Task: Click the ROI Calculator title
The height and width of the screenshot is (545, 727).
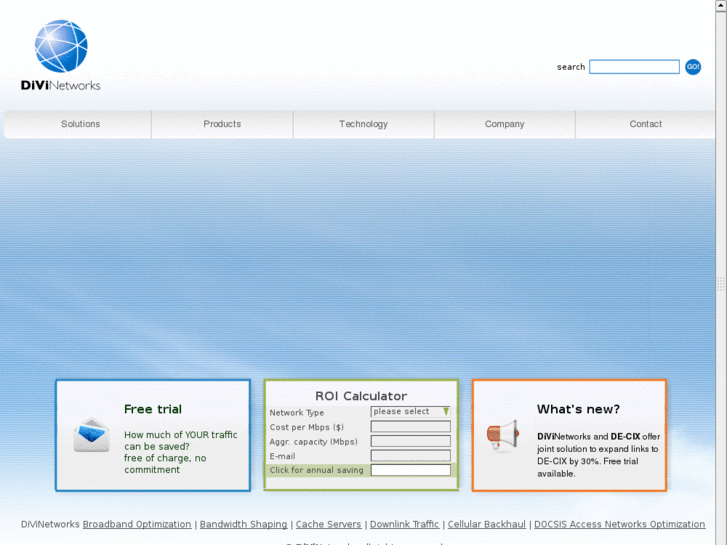Action: 361,396
